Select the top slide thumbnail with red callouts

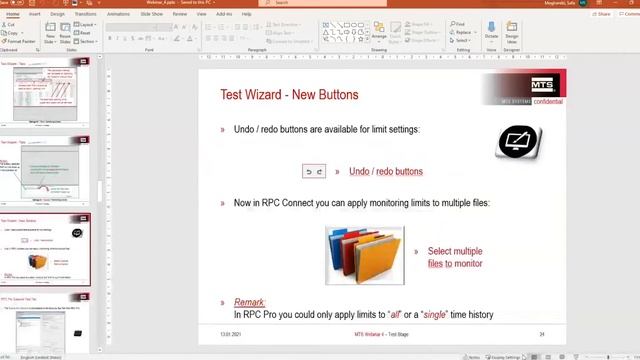(45, 92)
